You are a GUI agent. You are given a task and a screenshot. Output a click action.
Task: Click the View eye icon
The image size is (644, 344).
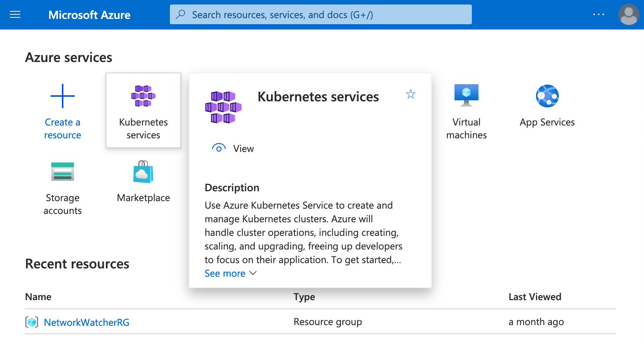[219, 148]
